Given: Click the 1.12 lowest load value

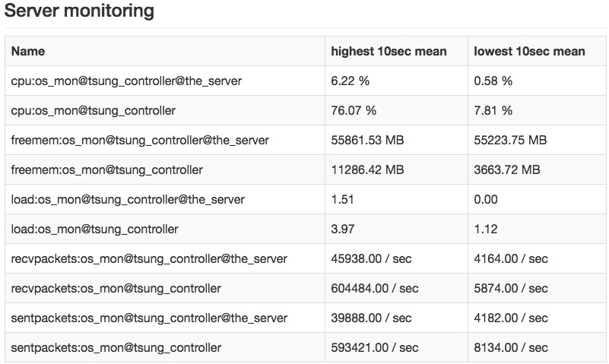Looking at the screenshot, I should point(486,229).
